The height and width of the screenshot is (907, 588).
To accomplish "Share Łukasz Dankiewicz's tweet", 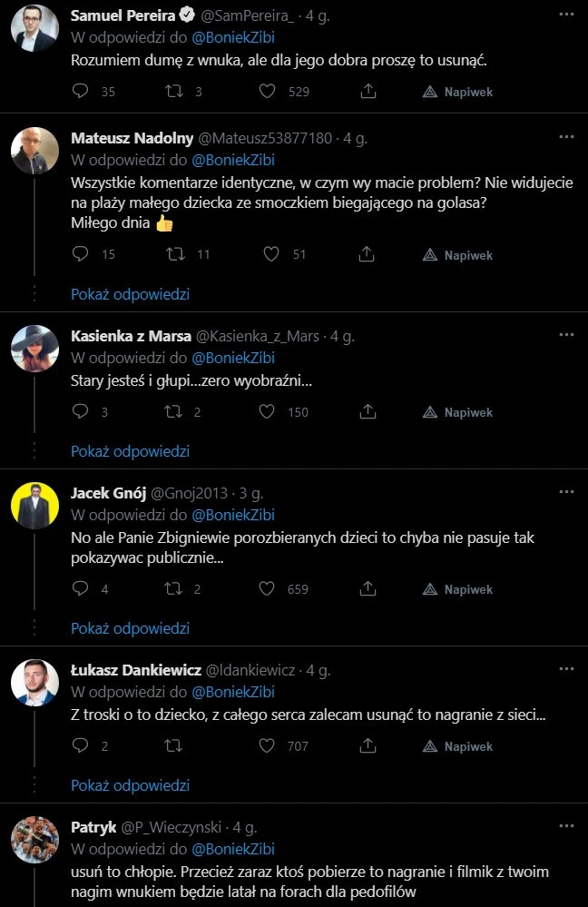I will (x=367, y=745).
